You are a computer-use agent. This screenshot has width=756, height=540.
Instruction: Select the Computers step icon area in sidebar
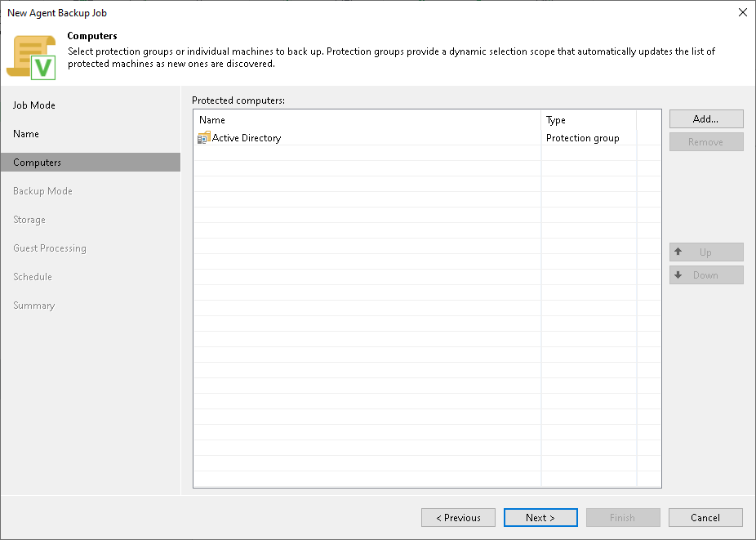coord(90,162)
